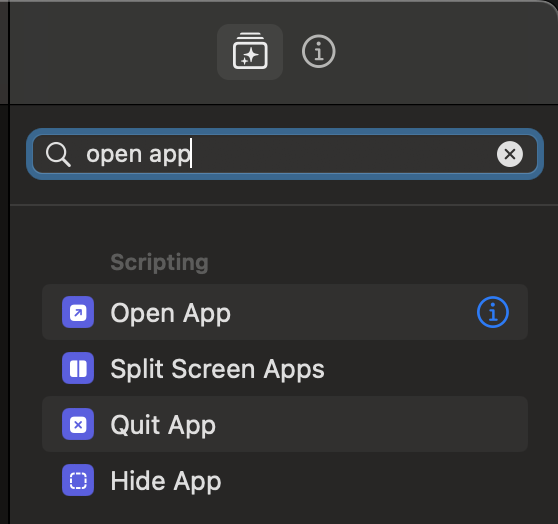558x524 pixels.
Task: Click the magnifying glass search icon
Action: (x=58, y=154)
